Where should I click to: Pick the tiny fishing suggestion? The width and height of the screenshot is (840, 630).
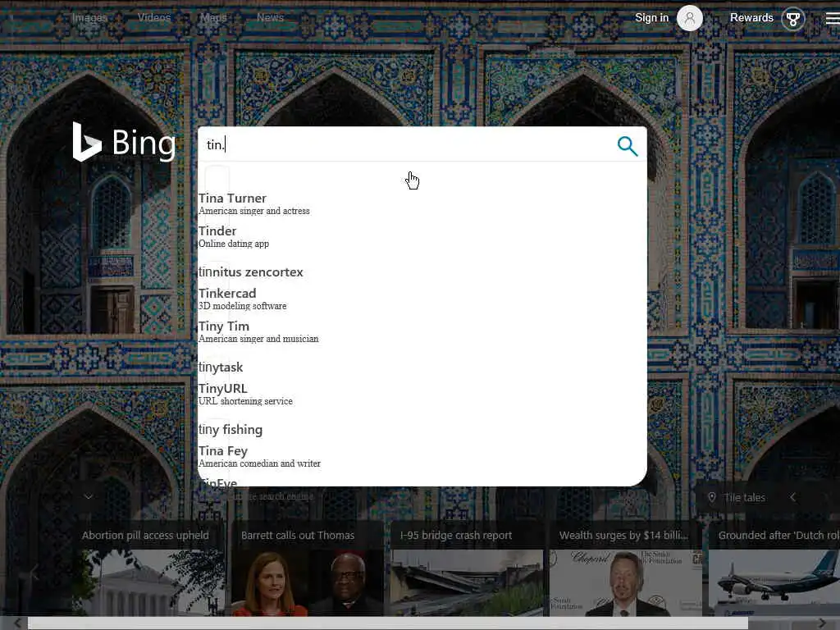click(x=422, y=430)
